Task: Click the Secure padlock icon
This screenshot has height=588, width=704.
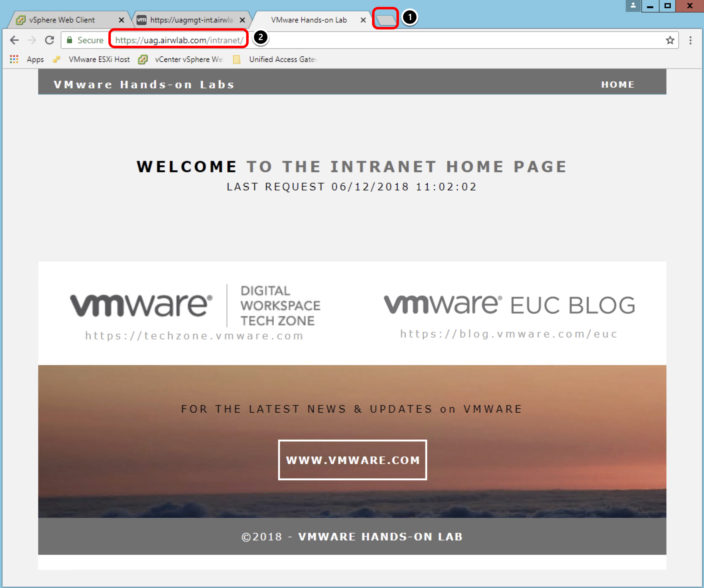Action: [70, 40]
